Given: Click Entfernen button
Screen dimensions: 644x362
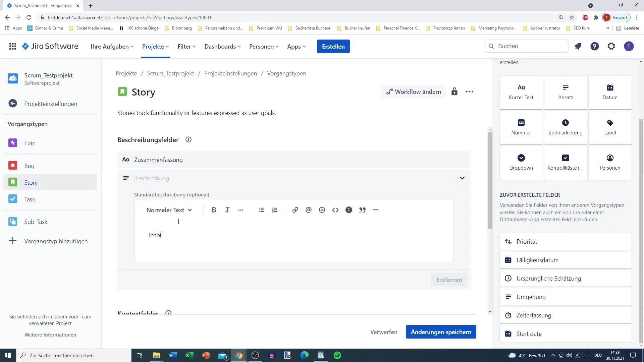Looking at the screenshot, I should [x=449, y=280].
